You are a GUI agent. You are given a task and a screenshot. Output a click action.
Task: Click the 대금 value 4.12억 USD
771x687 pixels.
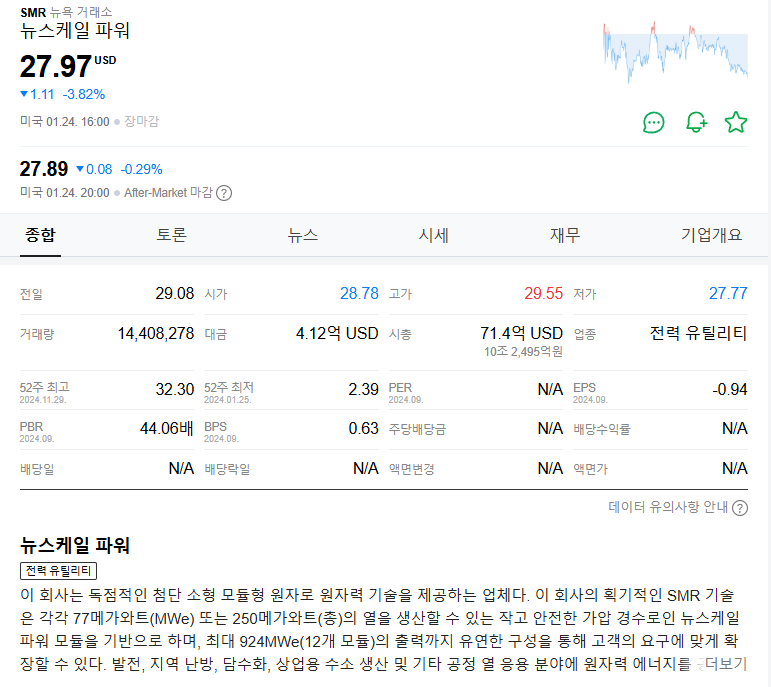click(337, 333)
